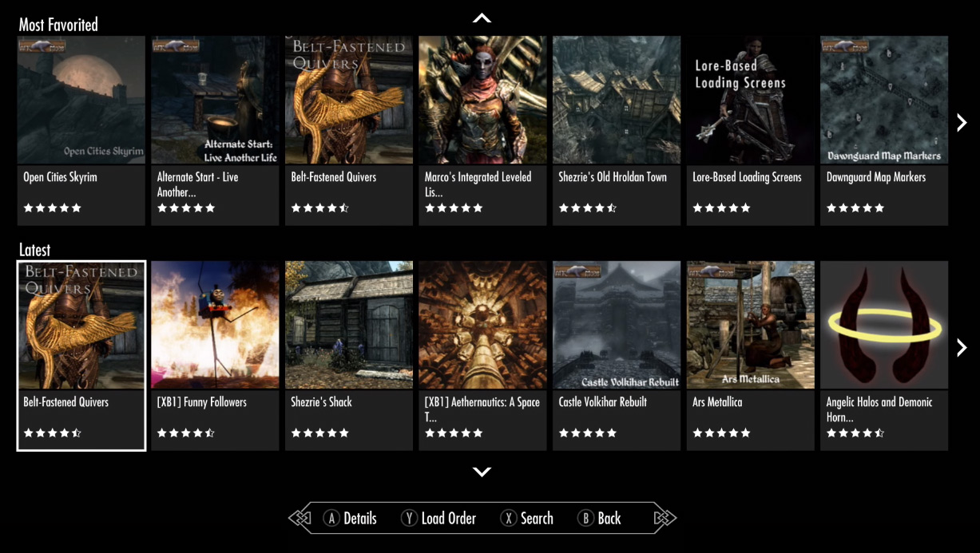Select Shezrie's Old Hroldan Town thumbnail

click(617, 100)
